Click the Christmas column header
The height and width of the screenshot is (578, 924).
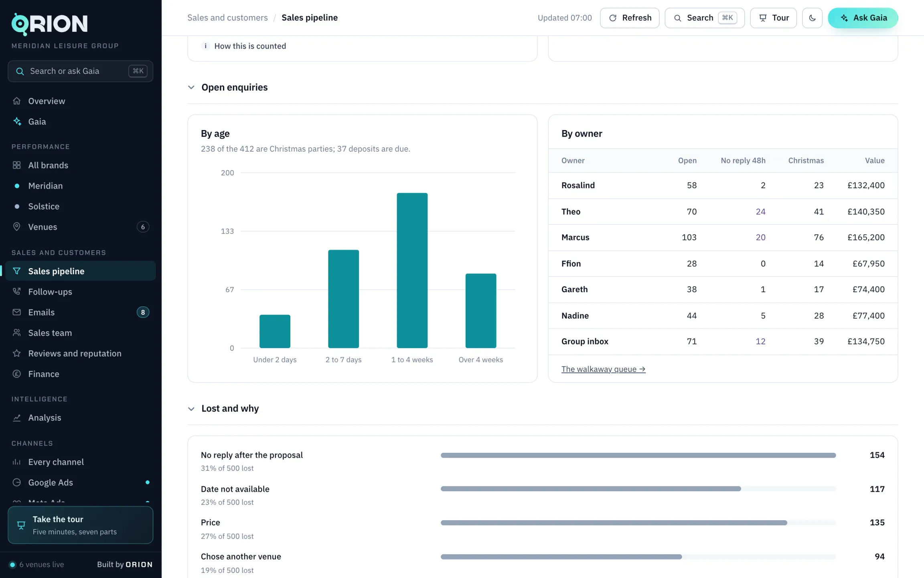[806, 161]
